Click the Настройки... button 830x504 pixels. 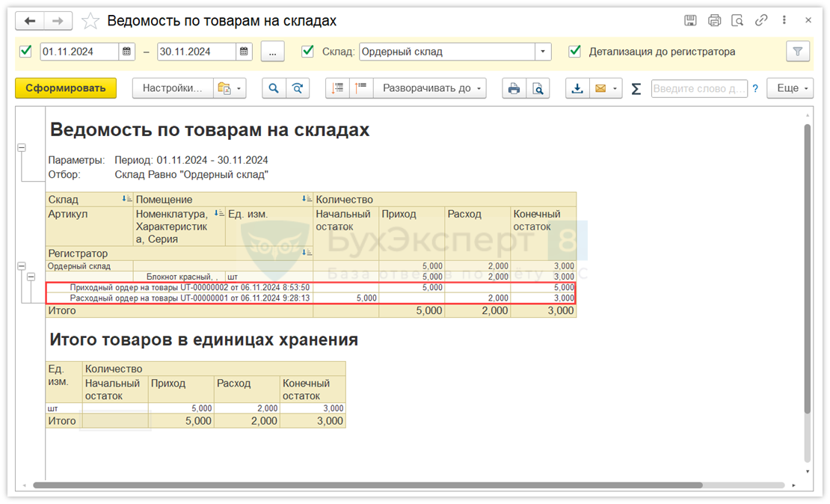tap(173, 88)
